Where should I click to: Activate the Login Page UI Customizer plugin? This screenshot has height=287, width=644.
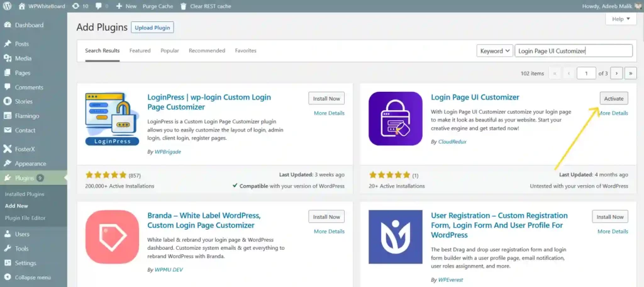[x=614, y=99]
